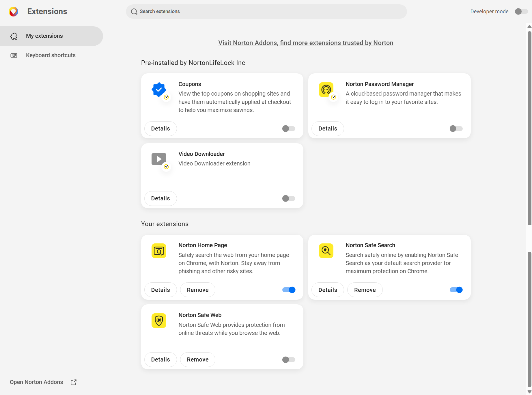
Task: Enable Developer mode toggle
Action: (x=521, y=12)
